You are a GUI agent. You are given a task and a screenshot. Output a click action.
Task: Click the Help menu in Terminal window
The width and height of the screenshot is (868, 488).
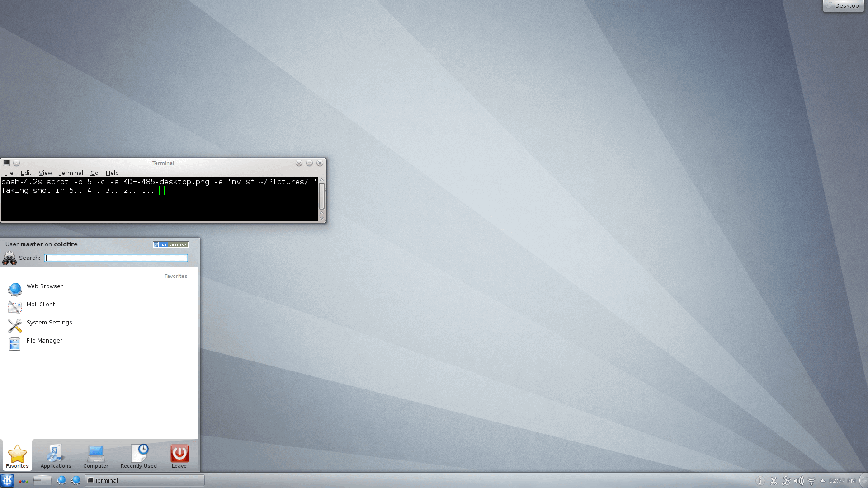(112, 173)
